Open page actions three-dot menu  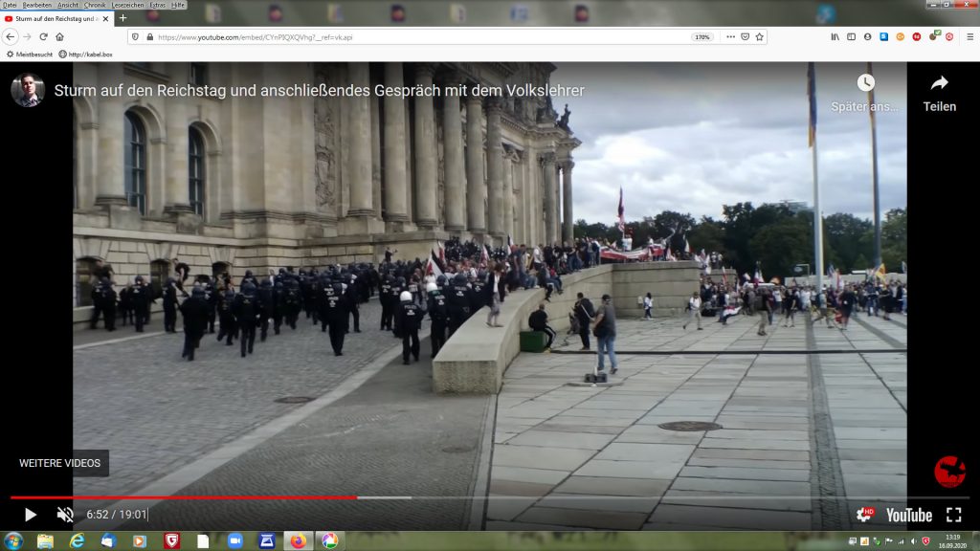[x=728, y=36]
